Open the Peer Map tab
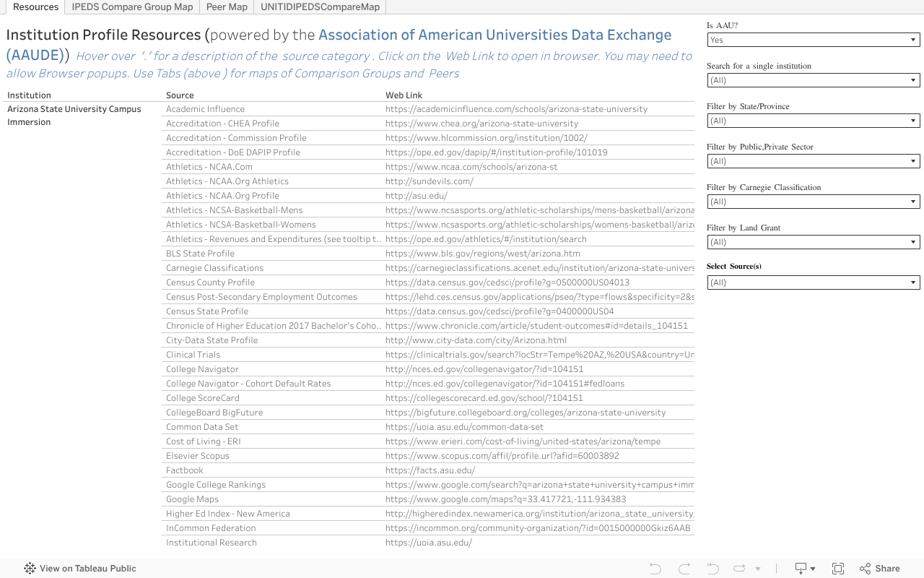 pyautogui.click(x=227, y=7)
